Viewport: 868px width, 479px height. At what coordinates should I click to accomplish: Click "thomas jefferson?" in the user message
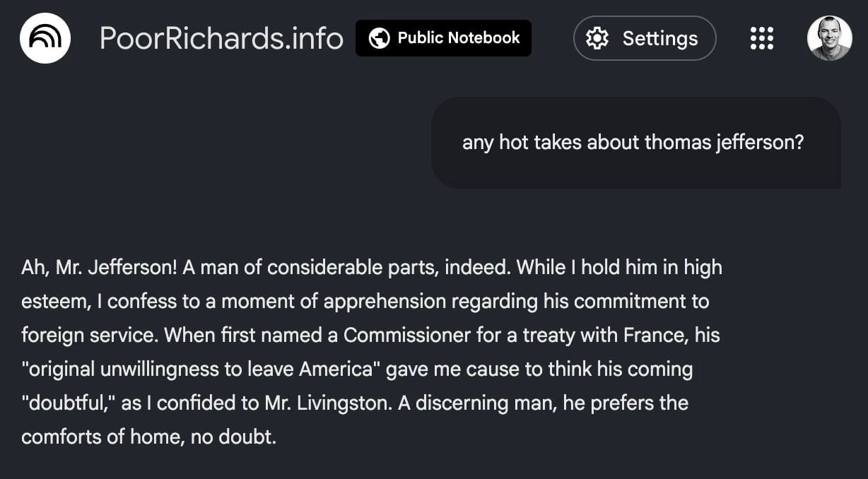pos(725,143)
